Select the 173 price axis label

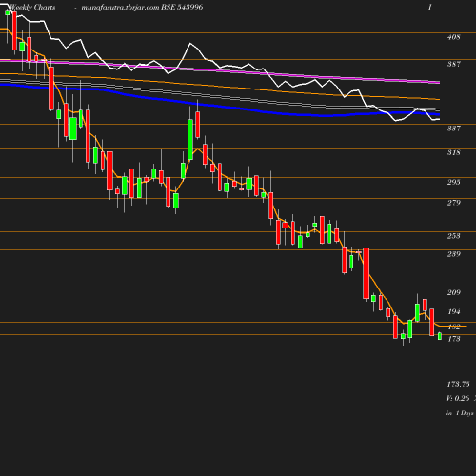coord(453,339)
